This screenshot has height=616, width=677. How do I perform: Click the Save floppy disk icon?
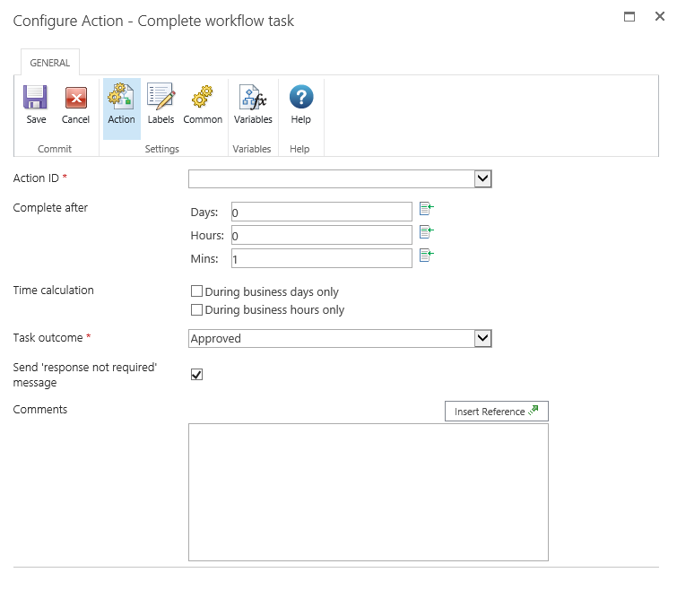coord(36,98)
